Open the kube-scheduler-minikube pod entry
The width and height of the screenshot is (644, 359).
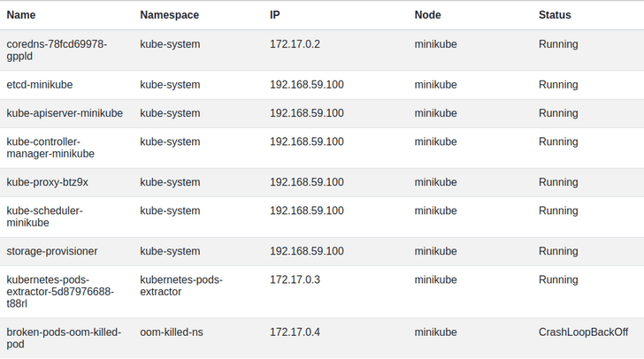pos(44,217)
